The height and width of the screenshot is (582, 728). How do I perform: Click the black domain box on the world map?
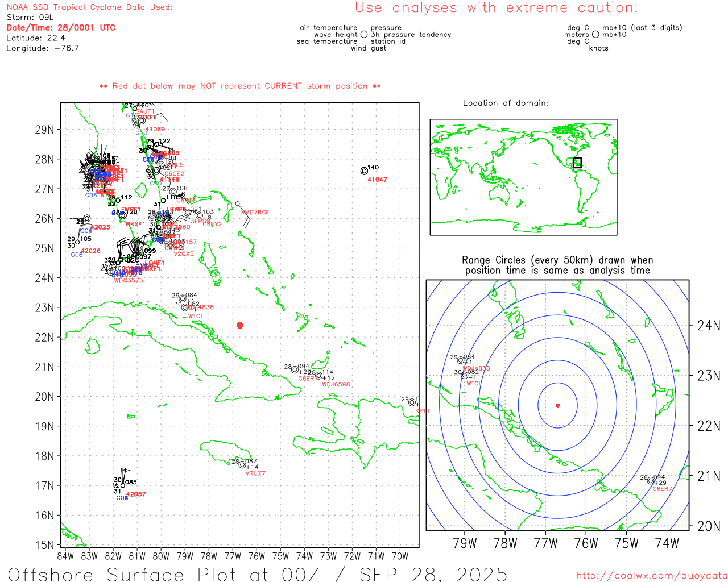(577, 163)
